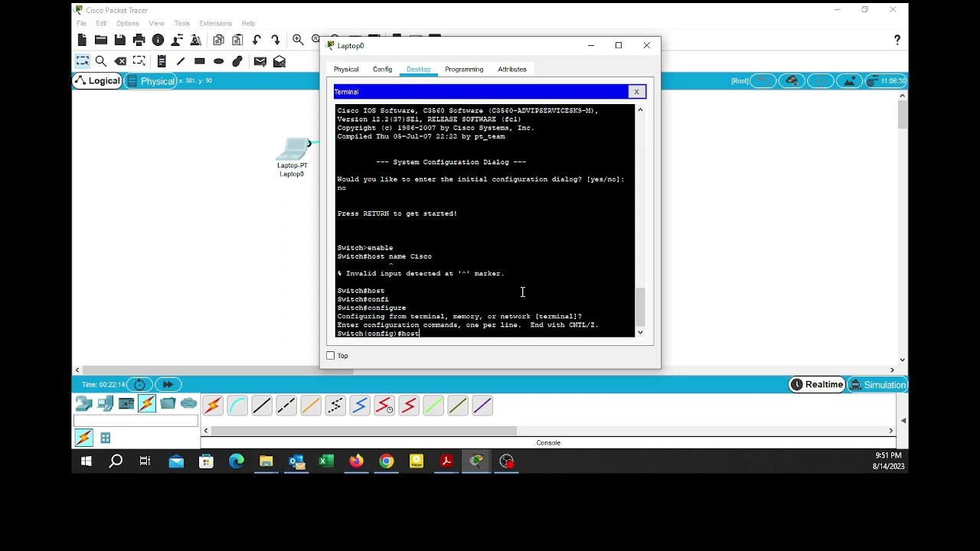
Task: Select the Place Note tool
Action: point(162,61)
